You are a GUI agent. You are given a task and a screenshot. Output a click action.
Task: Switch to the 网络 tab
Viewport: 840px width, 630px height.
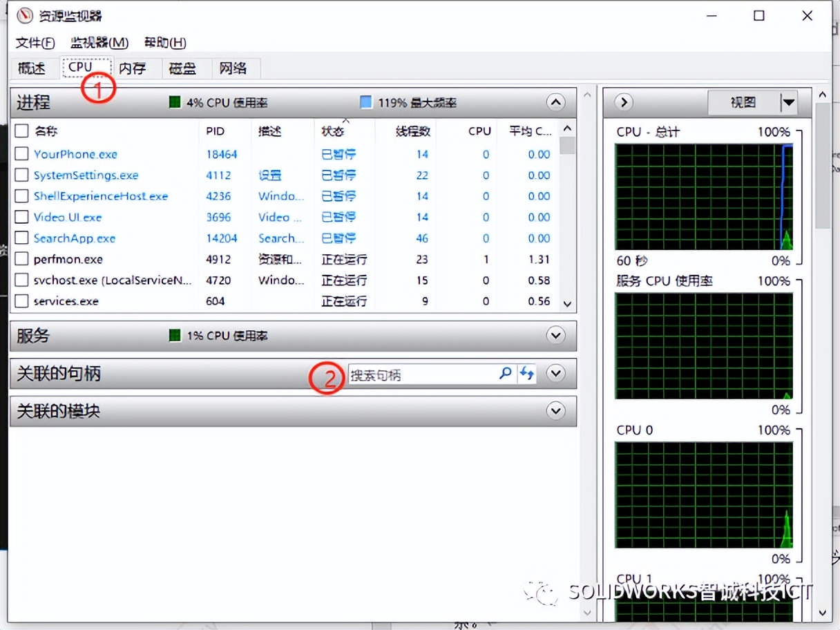tap(233, 68)
